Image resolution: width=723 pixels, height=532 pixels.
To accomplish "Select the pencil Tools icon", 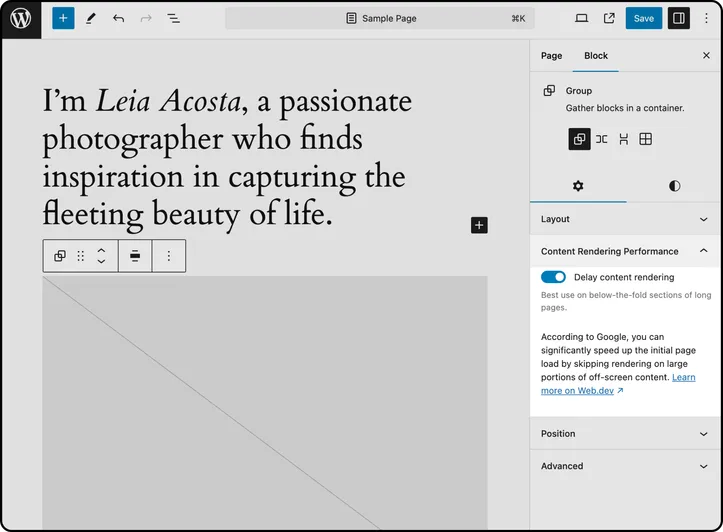I will click(x=91, y=18).
